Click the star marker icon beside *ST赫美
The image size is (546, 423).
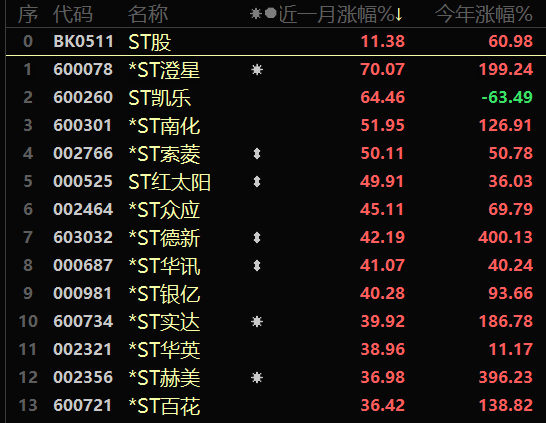(257, 378)
